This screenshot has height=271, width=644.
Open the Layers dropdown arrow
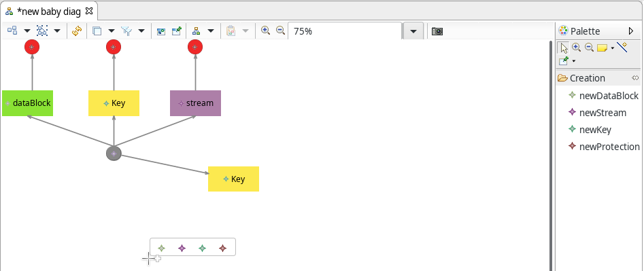(x=112, y=31)
